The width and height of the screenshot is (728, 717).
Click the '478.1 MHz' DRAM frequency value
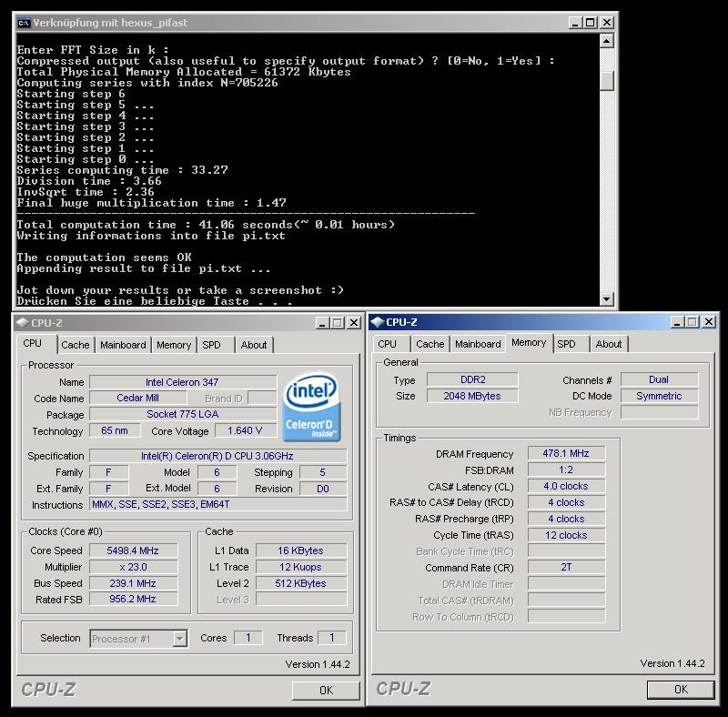pos(566,454)
